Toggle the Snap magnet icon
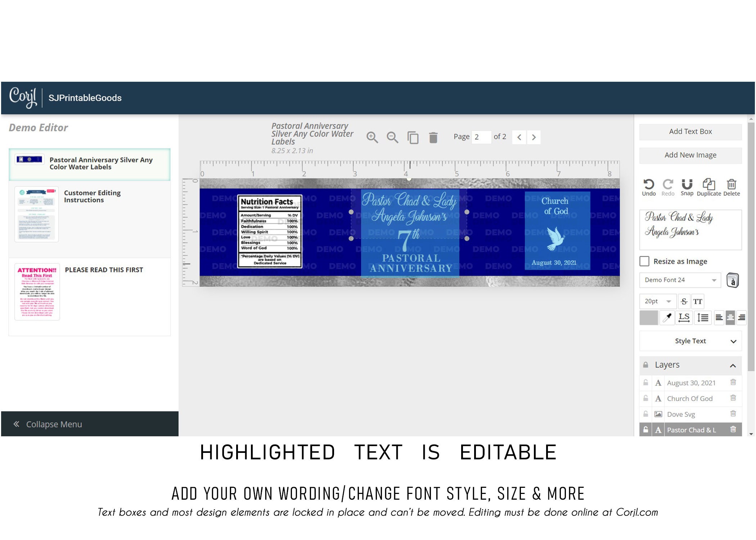Image resolution: width=756 pixels, height=540 pixels. (687, 184)
